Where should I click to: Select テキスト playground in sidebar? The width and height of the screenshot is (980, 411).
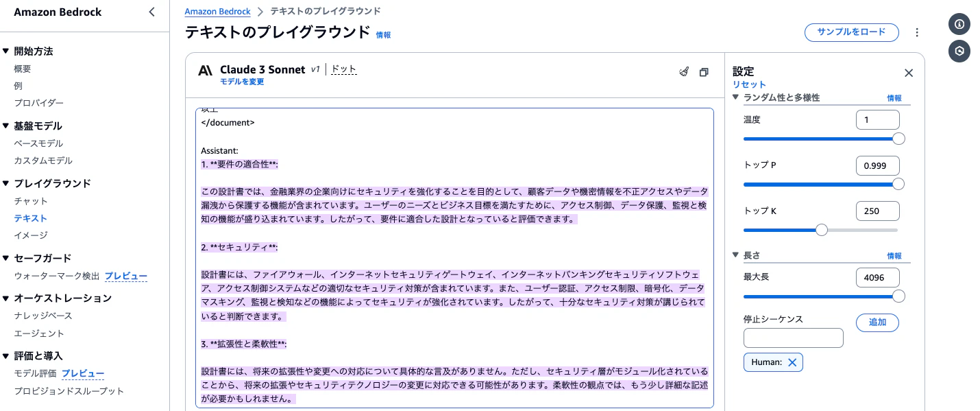point(31,218)
